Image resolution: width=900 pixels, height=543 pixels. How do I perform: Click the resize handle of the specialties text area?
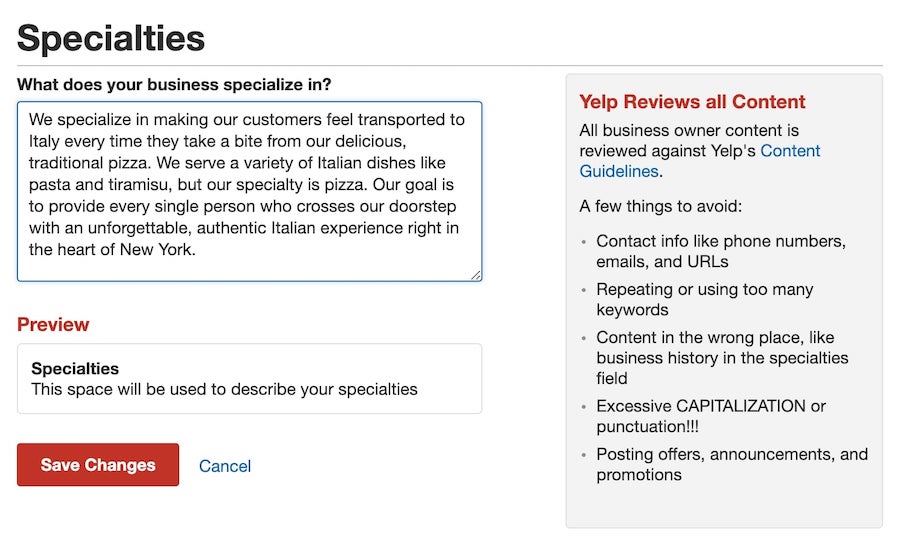coord(476,275)
